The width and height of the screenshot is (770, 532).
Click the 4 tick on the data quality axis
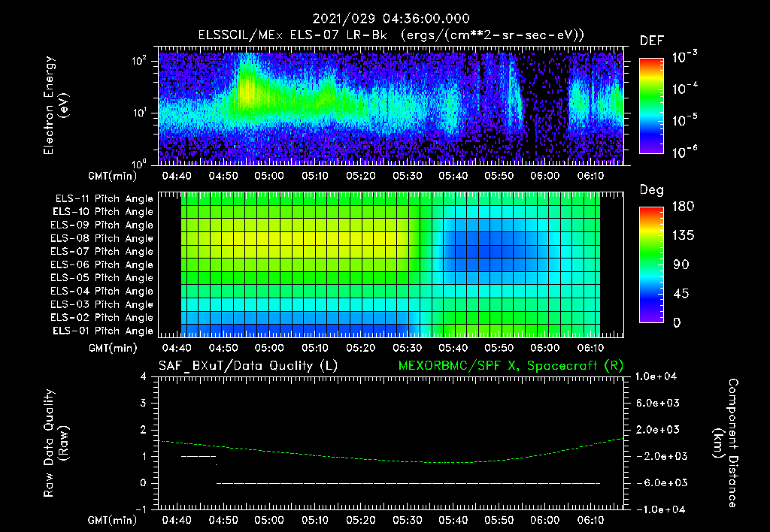(x=143, y=376)
